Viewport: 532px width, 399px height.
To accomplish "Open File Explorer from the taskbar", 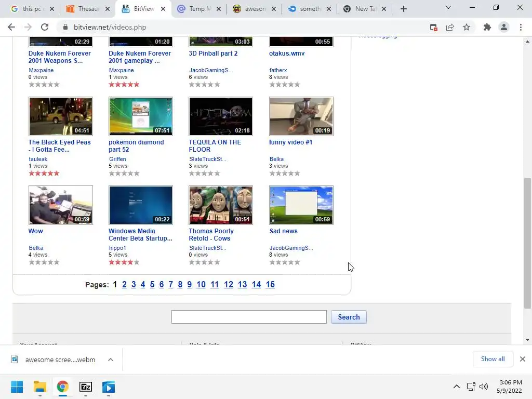I will pyautogui.click(x=39, y=387).
